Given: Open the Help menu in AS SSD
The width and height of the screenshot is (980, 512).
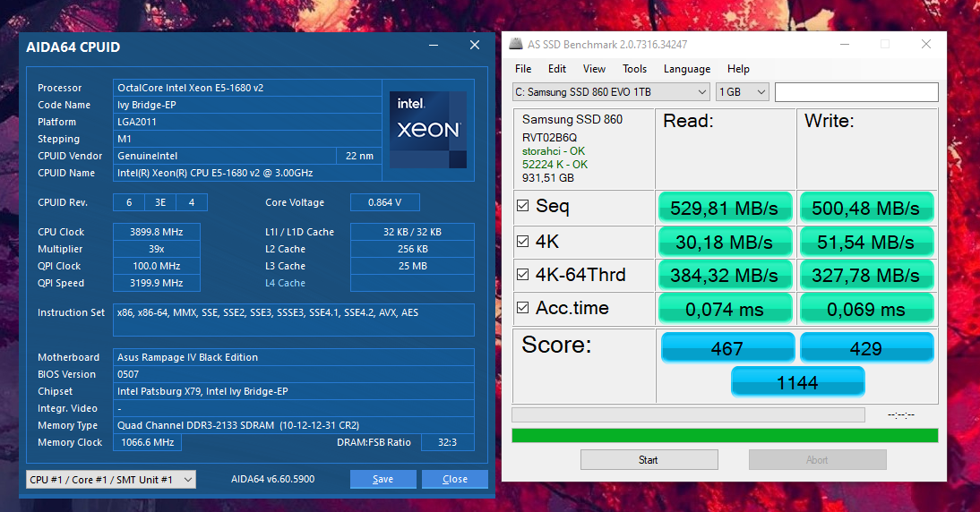Looking at the screenshot, I should pos(738,69).
